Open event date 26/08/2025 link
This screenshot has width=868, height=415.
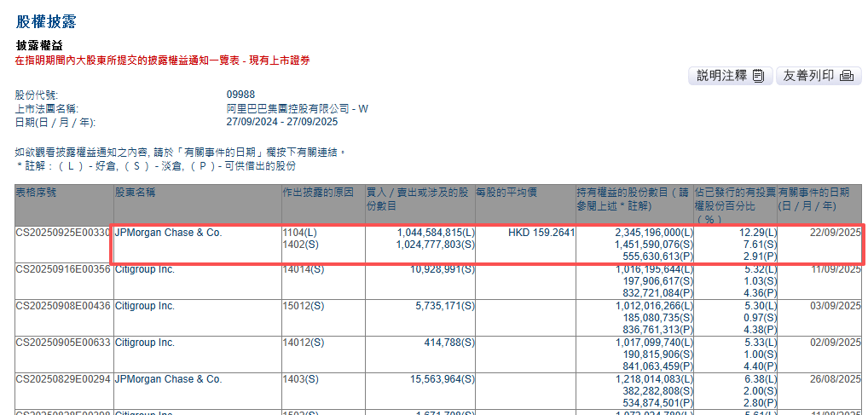click(x=834, y=379)
